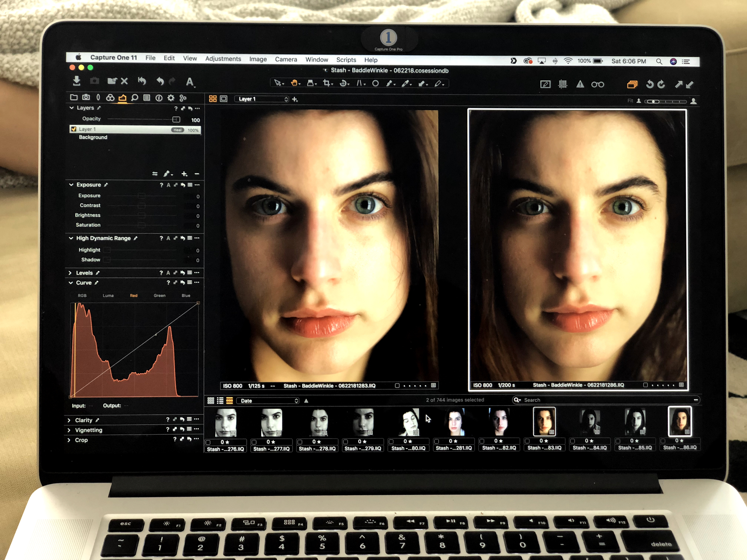The width and height of the screenshot is (747, 560).
Task: Open the Date sort dropdown
Action: (x=268, y=401)
